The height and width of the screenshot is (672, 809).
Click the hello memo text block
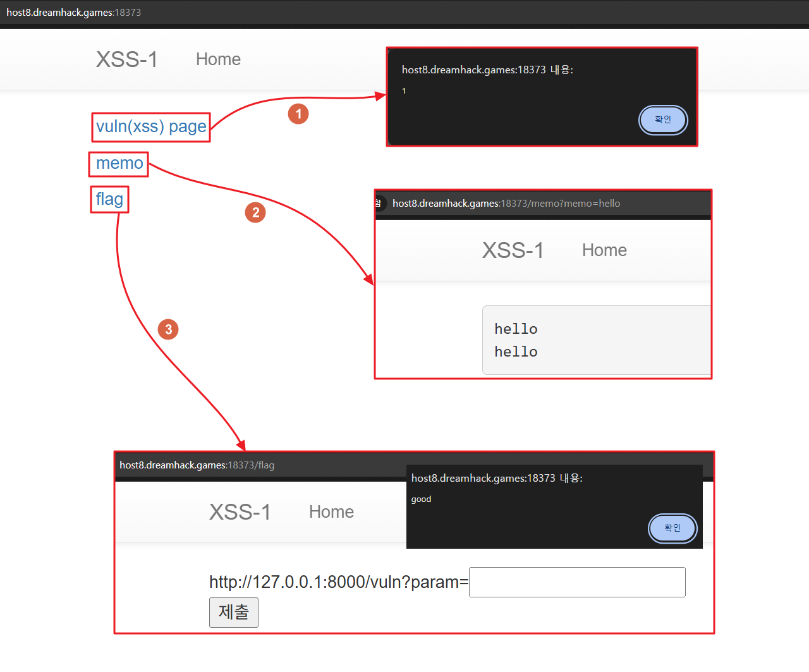click(596, 340)
